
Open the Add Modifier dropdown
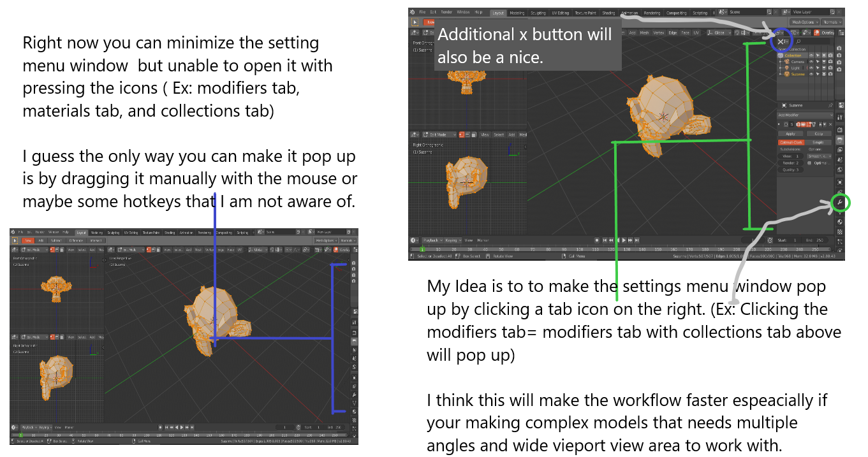[x=805, y=115]
